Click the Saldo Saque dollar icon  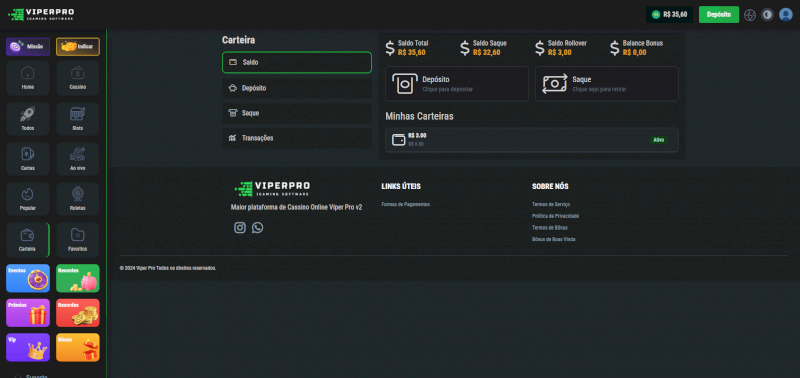[x=465, y=48]
